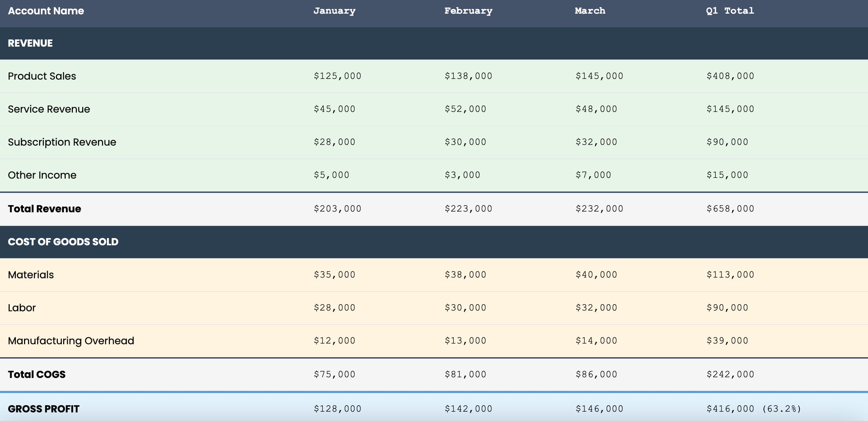Screen dimensions: 868x421
Task: Click the Materials row label
Action: 31,275
